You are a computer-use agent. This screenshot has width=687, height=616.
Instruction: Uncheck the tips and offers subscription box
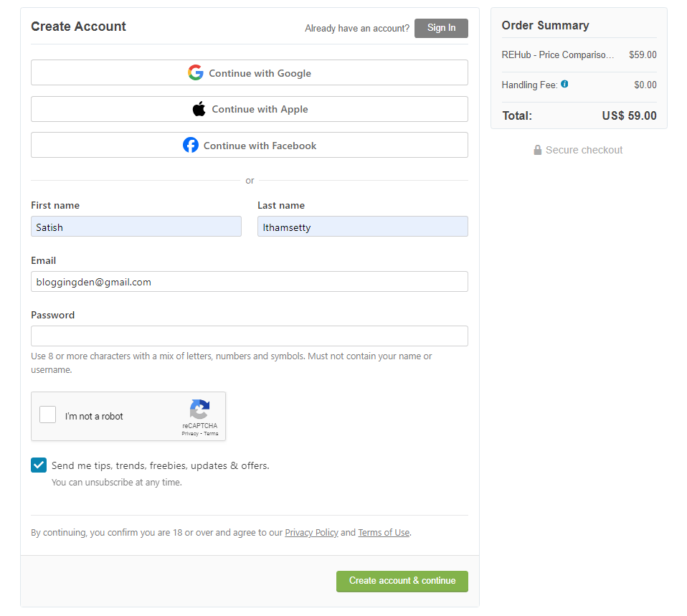pyautogui.click(x=38, y=465)
